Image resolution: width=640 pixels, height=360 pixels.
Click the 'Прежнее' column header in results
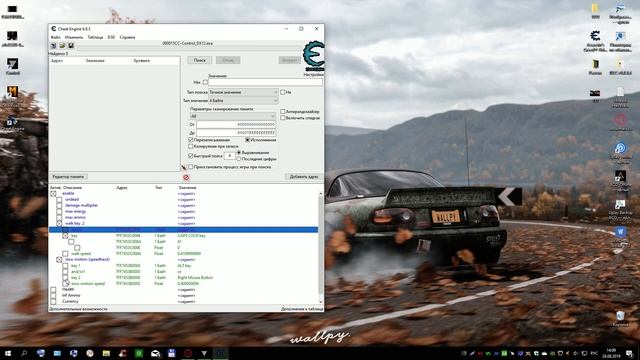[142, 60]
